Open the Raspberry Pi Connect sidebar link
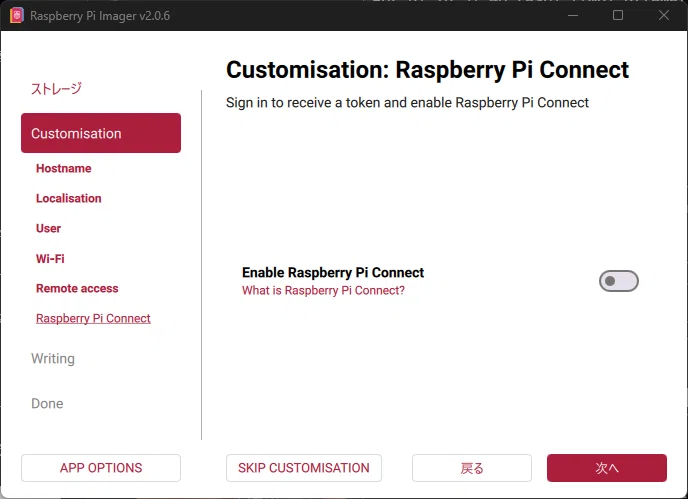 point(93,319)
